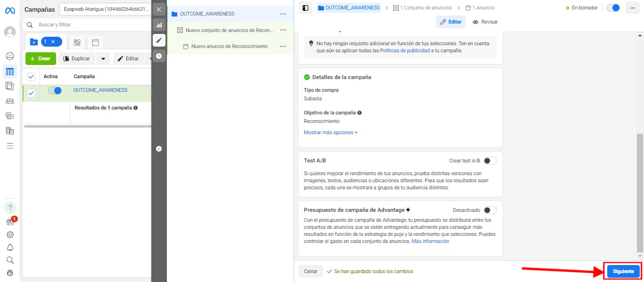This screenshot has height=282, width=644.
Task: Click info icon beside Objetivo de la campaña
Action: click(360, 113)
